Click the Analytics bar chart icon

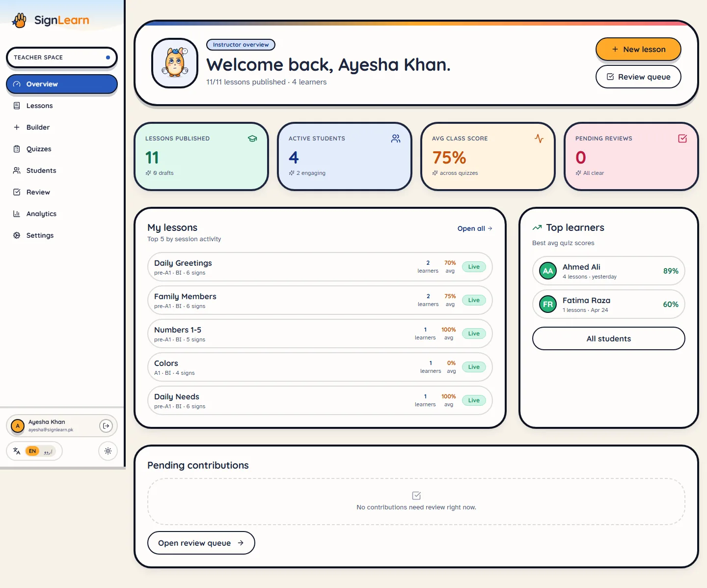17,214
